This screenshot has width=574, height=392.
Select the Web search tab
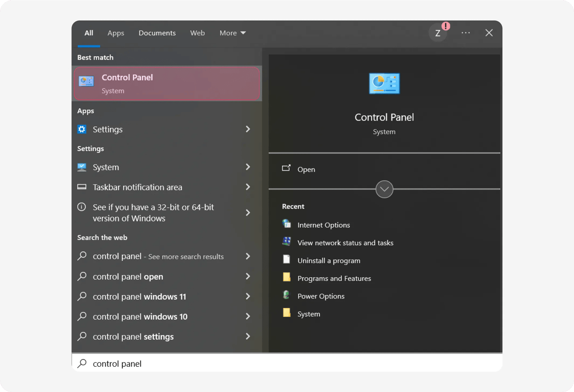197,33
